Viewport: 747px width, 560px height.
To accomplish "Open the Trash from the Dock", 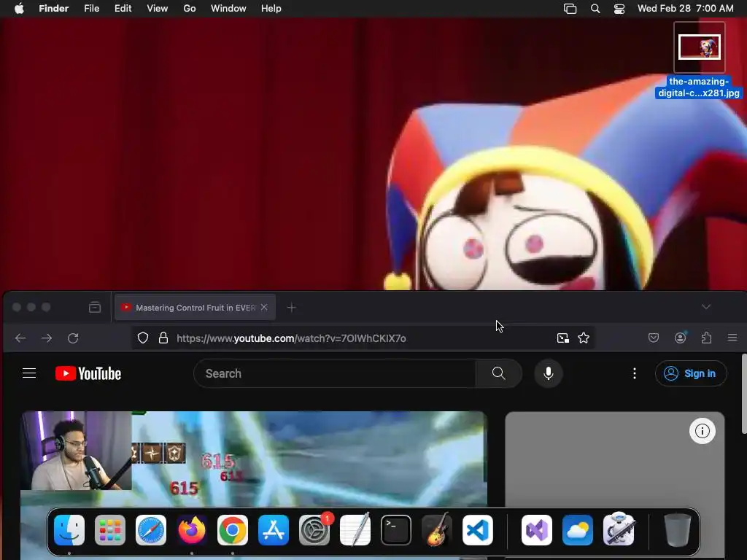I will coord(678,530).
